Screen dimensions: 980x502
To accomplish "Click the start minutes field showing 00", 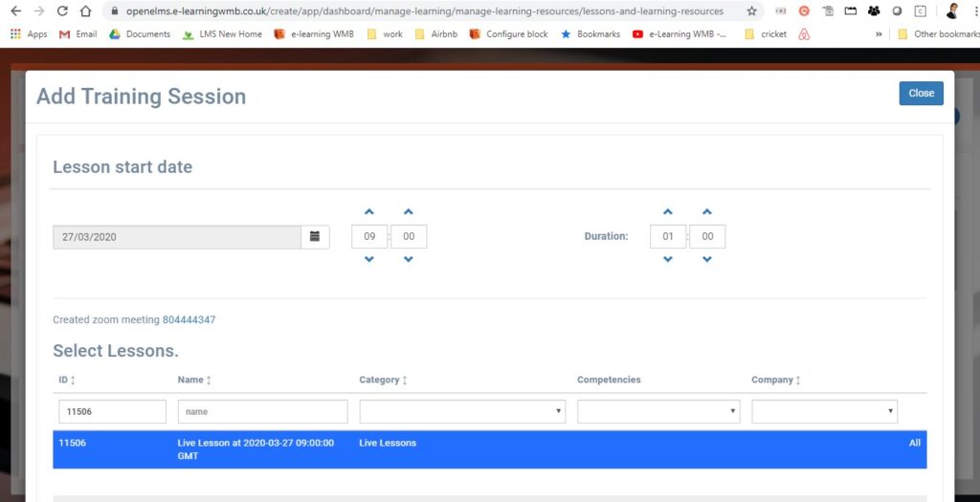I will 409,236.
